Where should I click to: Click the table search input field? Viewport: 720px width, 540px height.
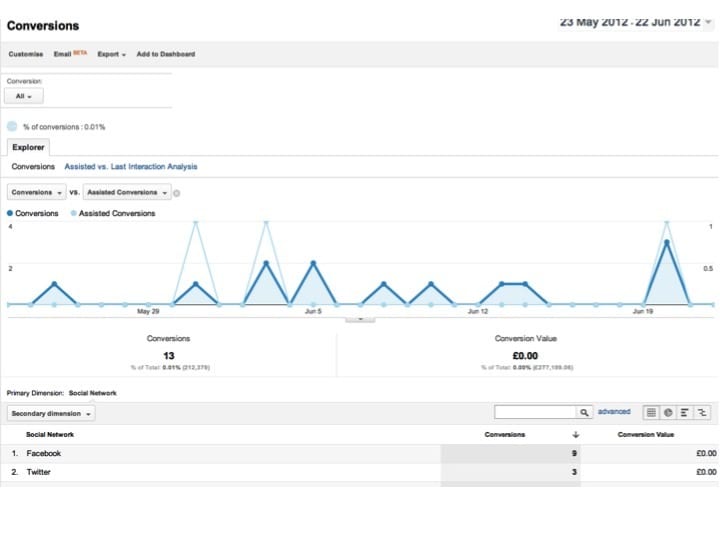tap(535, 412)
